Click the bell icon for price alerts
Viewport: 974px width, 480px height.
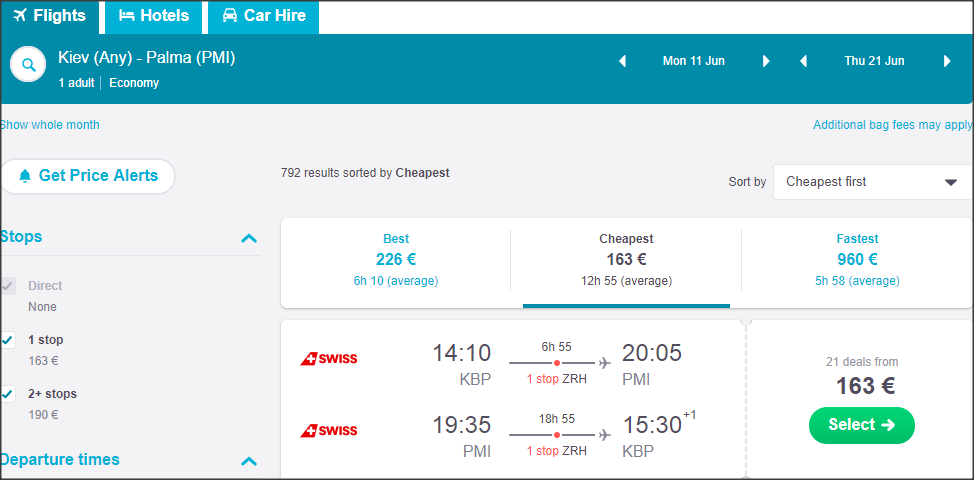[25, 176]
